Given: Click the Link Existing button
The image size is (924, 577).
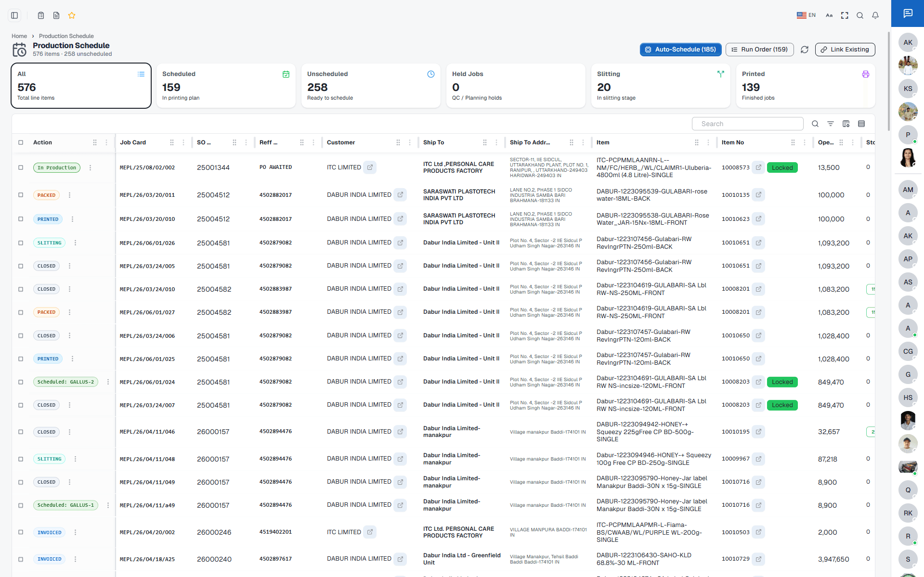Looking at the screenshot, I should click(845, 50).
